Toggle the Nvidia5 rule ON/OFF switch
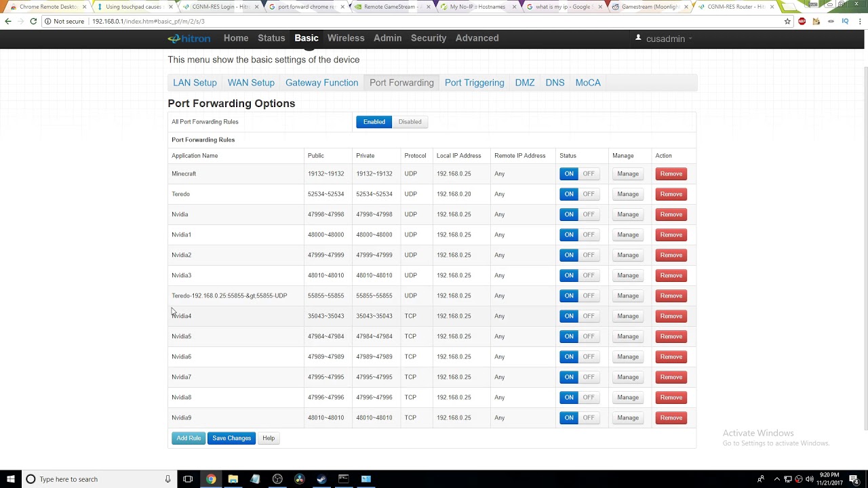The width and height of the screenshot is (868, 488). click(578, 336)
